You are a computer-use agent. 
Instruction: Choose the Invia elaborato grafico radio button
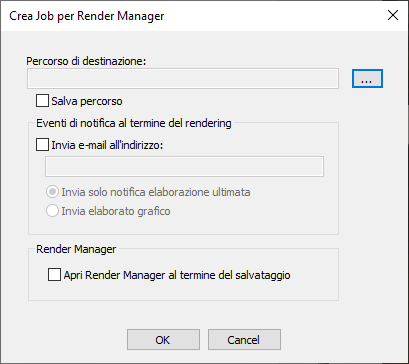[52, 211]
